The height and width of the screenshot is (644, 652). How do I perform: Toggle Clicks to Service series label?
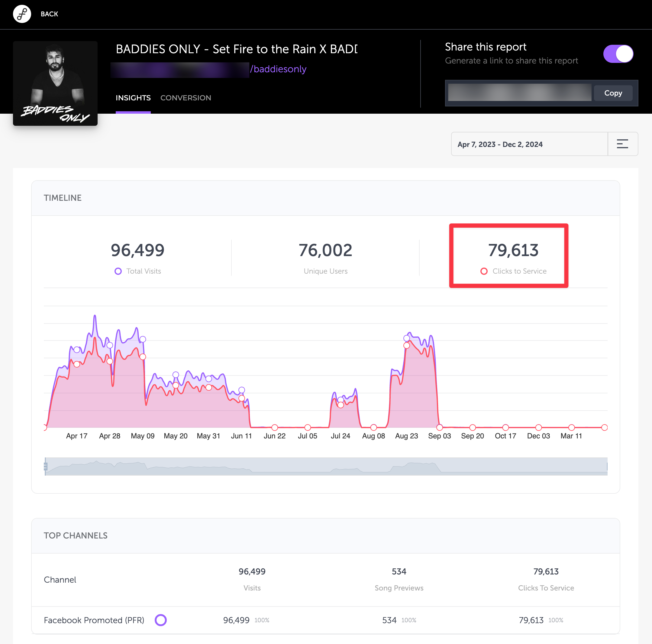coord(519,271)
